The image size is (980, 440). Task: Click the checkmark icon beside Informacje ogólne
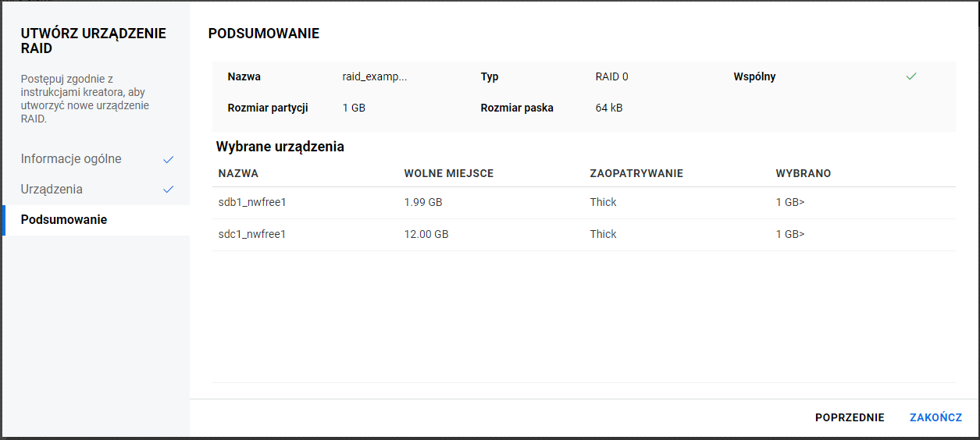pos(168,159)
